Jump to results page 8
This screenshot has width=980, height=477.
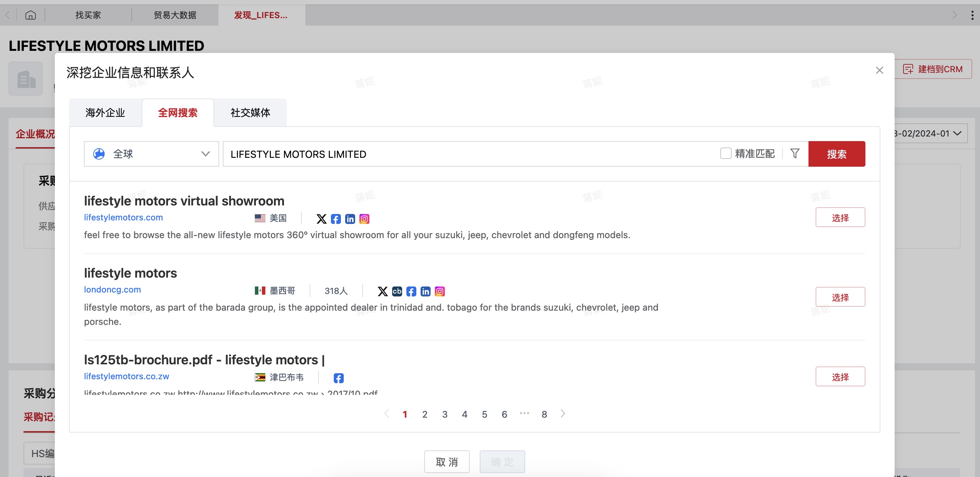(x=544, y=414)
